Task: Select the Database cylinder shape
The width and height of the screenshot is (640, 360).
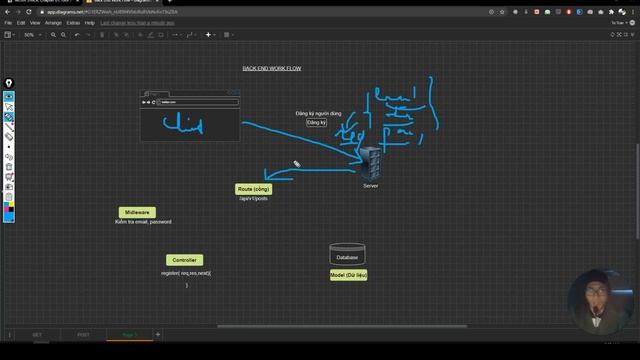Action: (x=347, y=254)
